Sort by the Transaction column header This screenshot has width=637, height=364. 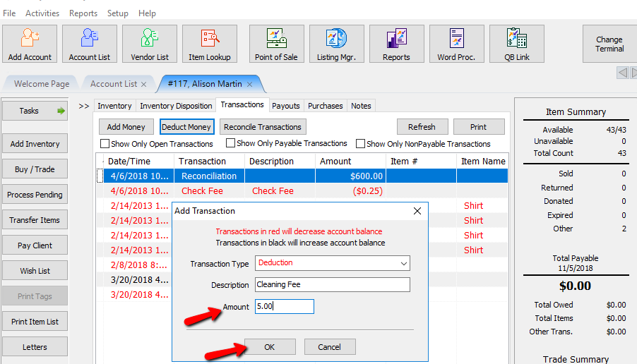tap(209, 162)
